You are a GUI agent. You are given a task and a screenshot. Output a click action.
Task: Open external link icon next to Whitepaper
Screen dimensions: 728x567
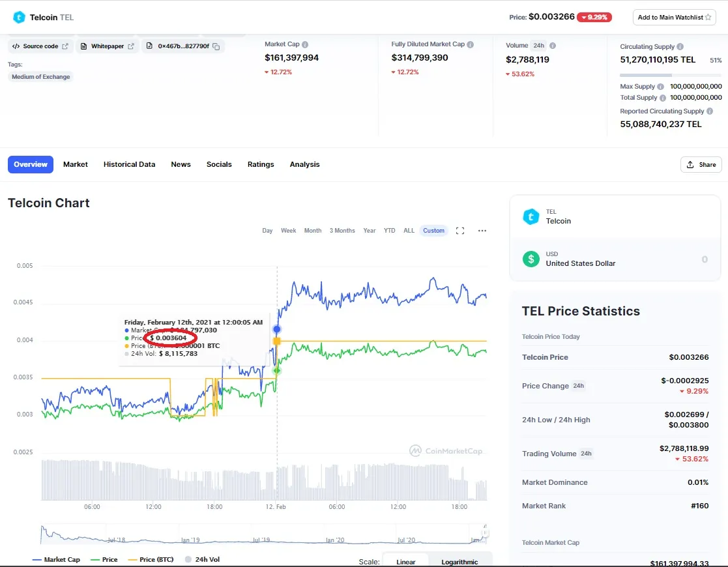[131, 46]
